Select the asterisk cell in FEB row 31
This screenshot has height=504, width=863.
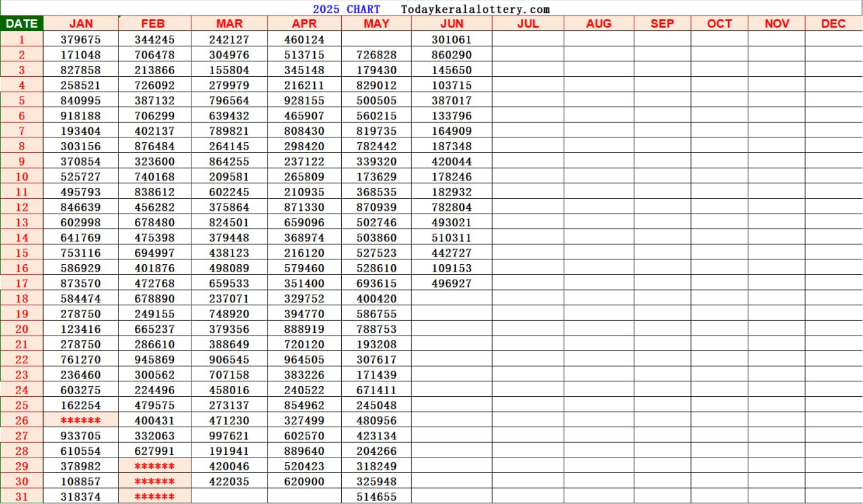[154, 497]
